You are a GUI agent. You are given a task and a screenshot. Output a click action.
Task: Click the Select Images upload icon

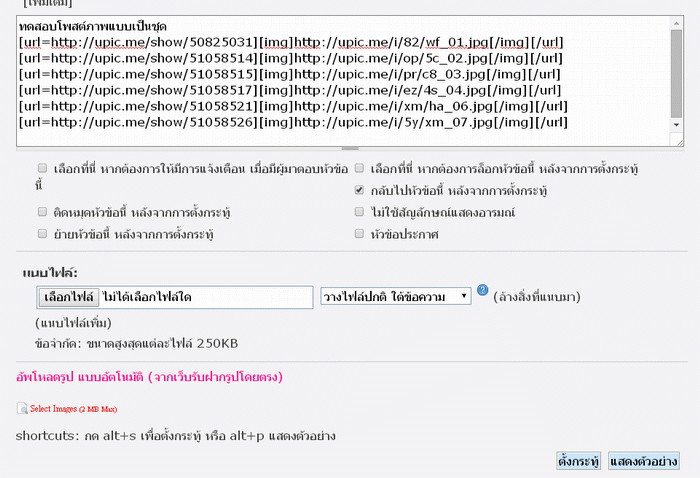click(x=22, y=408)
